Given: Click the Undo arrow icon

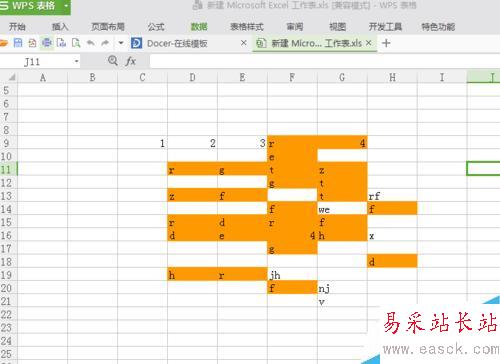Looking at the screenshot, I should (91, 43).
